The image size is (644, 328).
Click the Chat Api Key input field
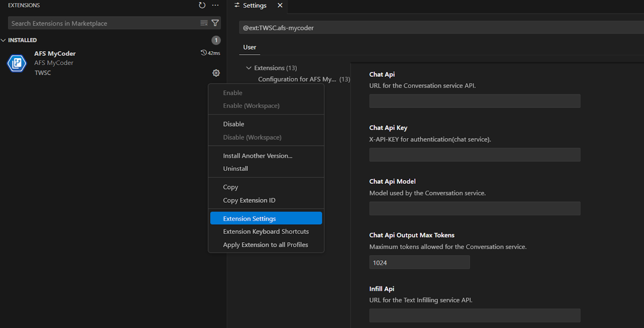475,155
